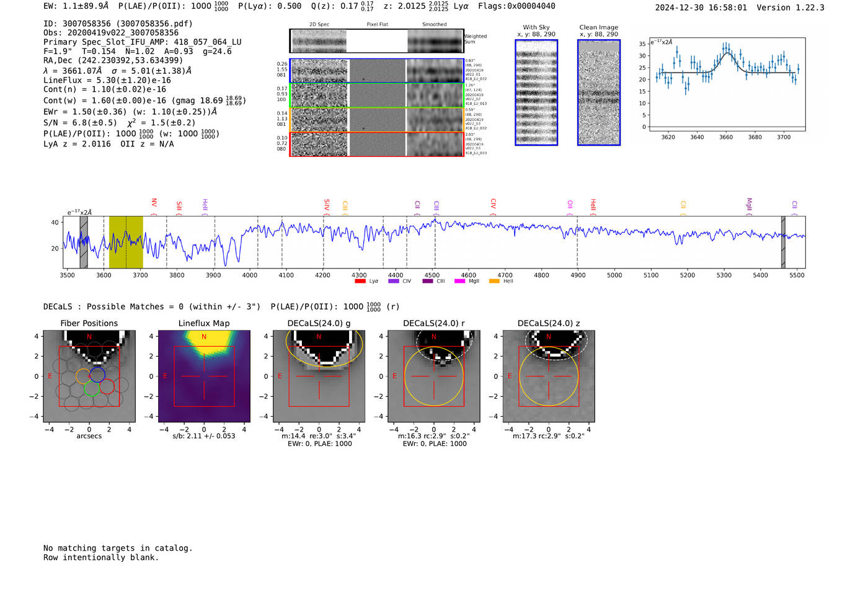Screen dimensions: 868x591
Task: Open the With Sky image thumbnail
Action: tap(536, 93)
